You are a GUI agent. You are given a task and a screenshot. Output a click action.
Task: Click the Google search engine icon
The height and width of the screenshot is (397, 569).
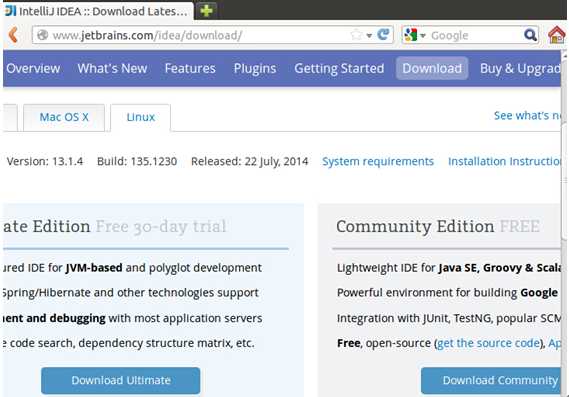[411, 35]
